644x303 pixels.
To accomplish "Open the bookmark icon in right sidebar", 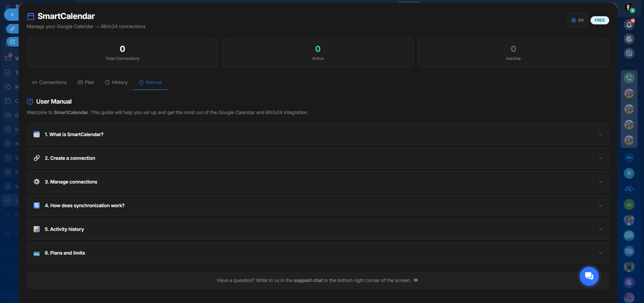I will click(x=629, y=173).
